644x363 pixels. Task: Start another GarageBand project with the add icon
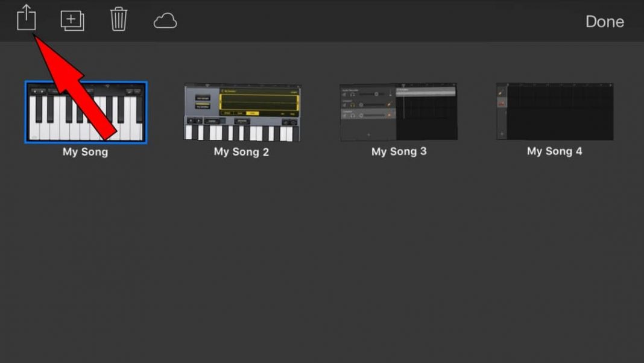point(72,19)
